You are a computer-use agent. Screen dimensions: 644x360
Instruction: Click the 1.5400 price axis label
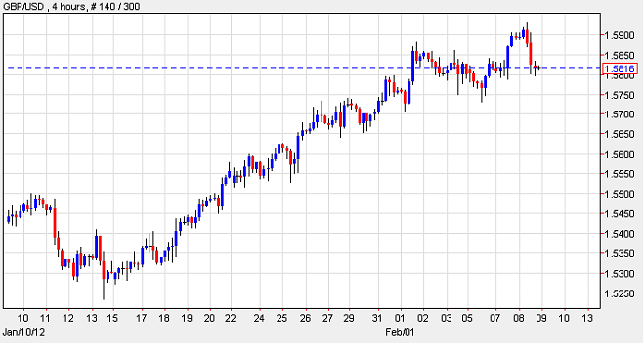tap(620, 234)
